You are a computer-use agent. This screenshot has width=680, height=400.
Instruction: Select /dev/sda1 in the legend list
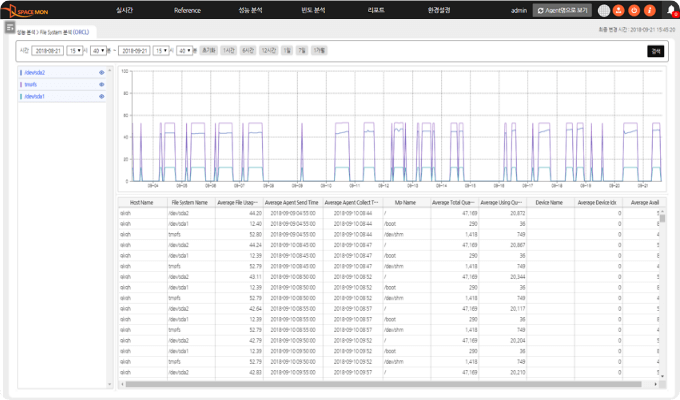pos(35,96)
